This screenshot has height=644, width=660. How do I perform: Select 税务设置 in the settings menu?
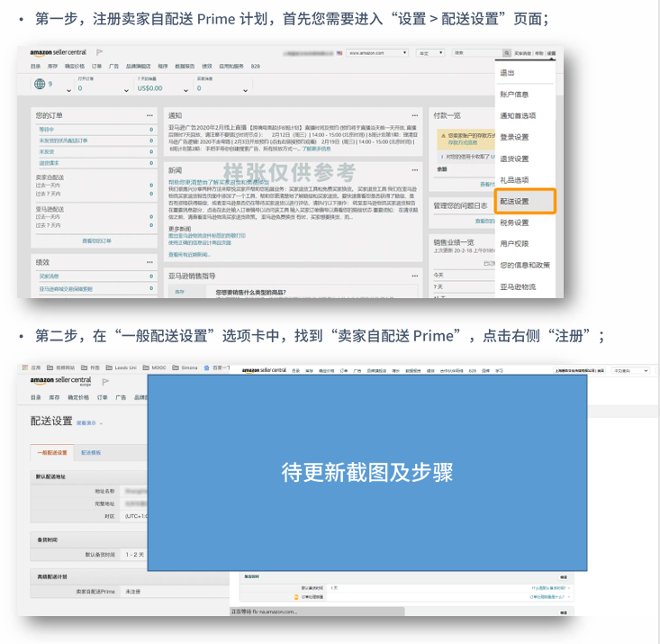tap(514, 222)
